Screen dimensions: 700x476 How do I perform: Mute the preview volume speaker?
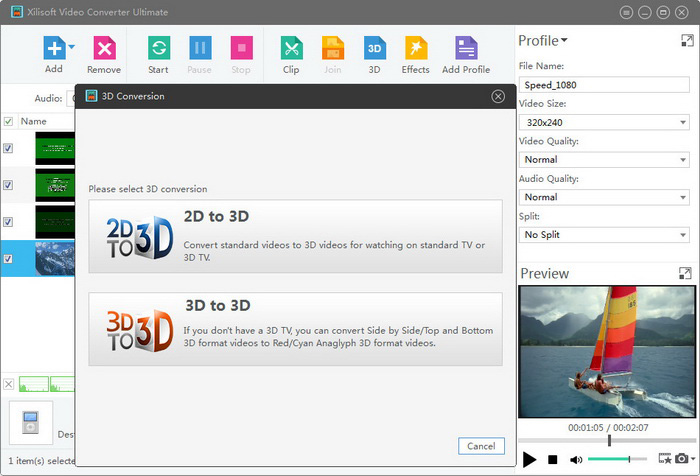click(576, 460)
